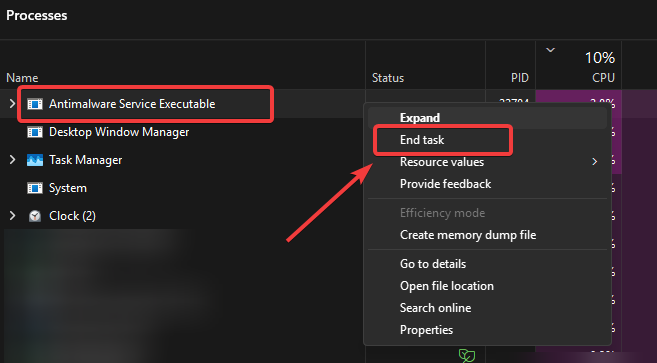Click the Task Manager process icon

(35, 160)
